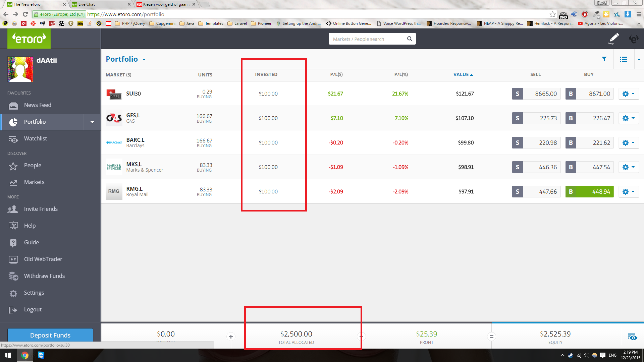Open the Guide sidebar item
The width and height of the screenshot is (644, 362).
point(31,242)
